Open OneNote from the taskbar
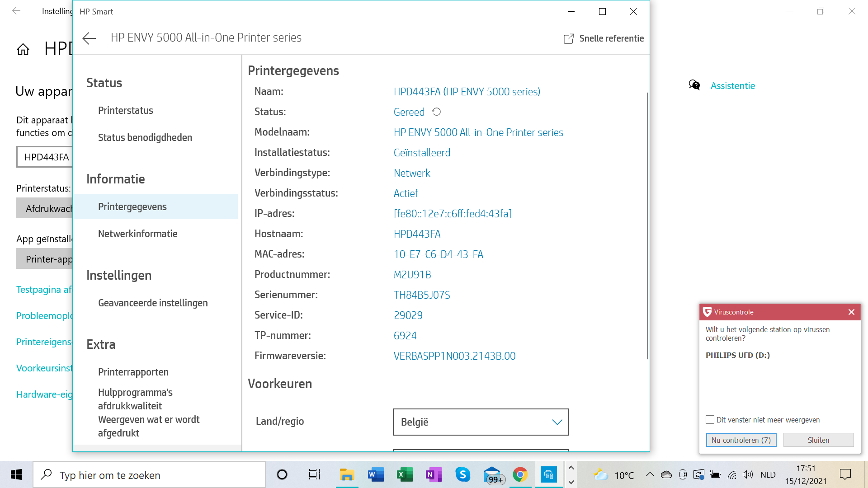Screen dimensions: 868x488 click(x=433, y=475)
